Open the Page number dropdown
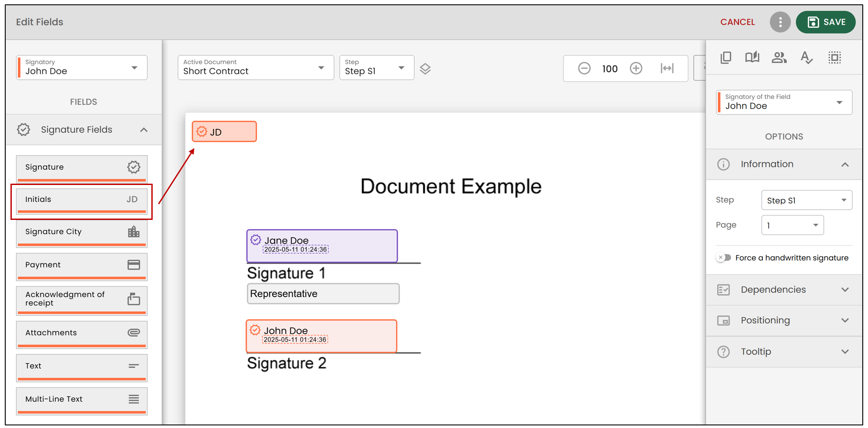Image resolution: width=868 pixels, height=428 pixels. tap(792, 225)
